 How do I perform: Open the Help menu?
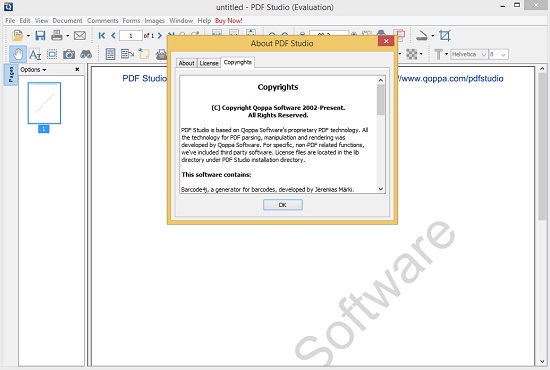[x=204, y=21]
